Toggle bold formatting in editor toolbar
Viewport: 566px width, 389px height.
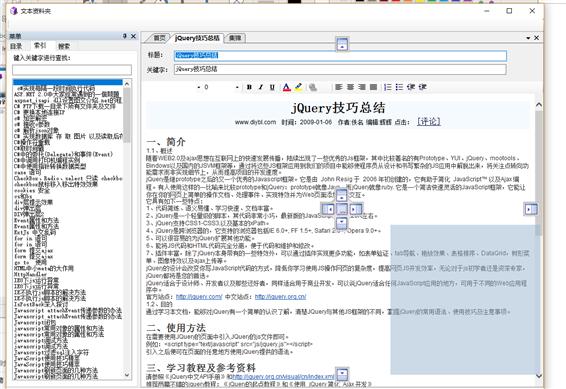coord(249,87)
